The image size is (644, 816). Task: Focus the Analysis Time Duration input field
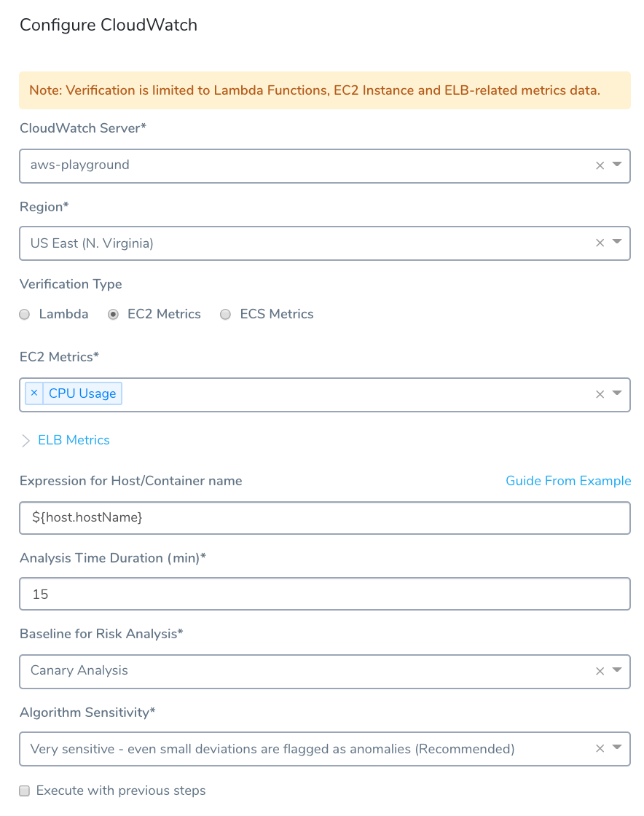pyautogui.click(x=325, y=594)
